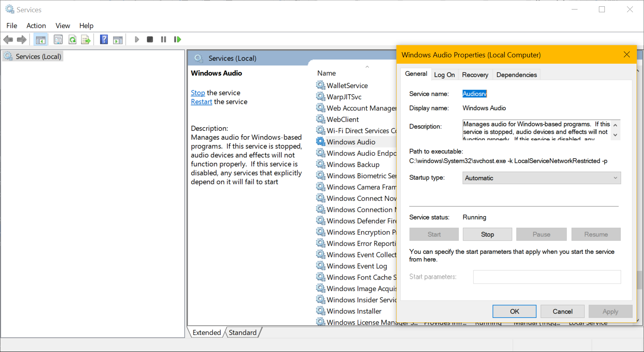Select the Windows Connection Manager row
Screen dimensions: 644x352
click(x=356, y=209)
